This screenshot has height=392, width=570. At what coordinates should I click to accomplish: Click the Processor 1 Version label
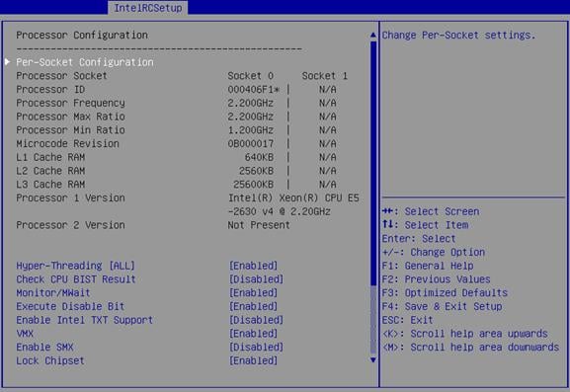coord(70,198)
